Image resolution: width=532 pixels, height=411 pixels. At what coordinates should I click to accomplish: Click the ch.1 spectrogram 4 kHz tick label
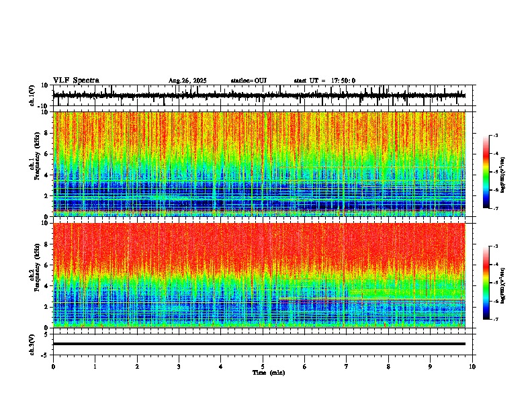click(47, 175)
